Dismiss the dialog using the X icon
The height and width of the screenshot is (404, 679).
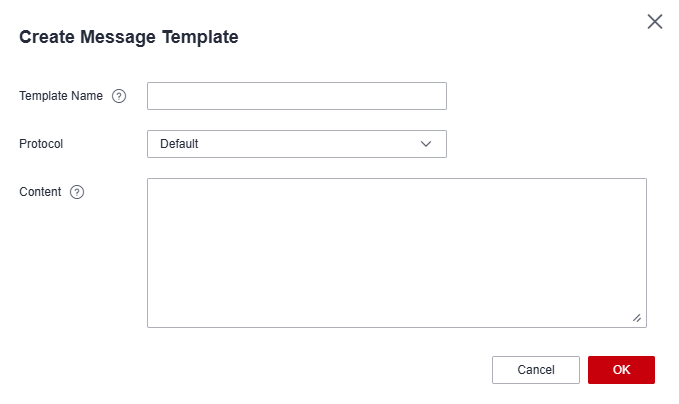tap(655, 22)
